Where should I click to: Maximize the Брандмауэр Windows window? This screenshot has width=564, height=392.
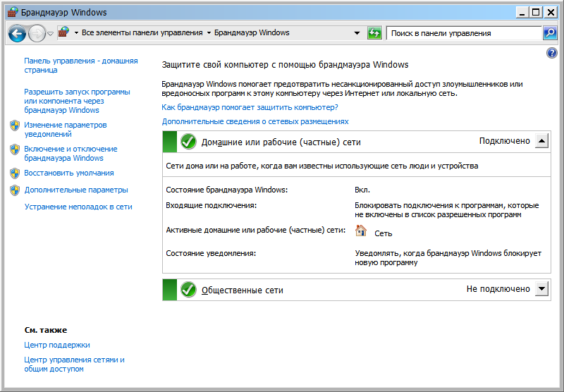pyautogui.click(x=536, y=13)
